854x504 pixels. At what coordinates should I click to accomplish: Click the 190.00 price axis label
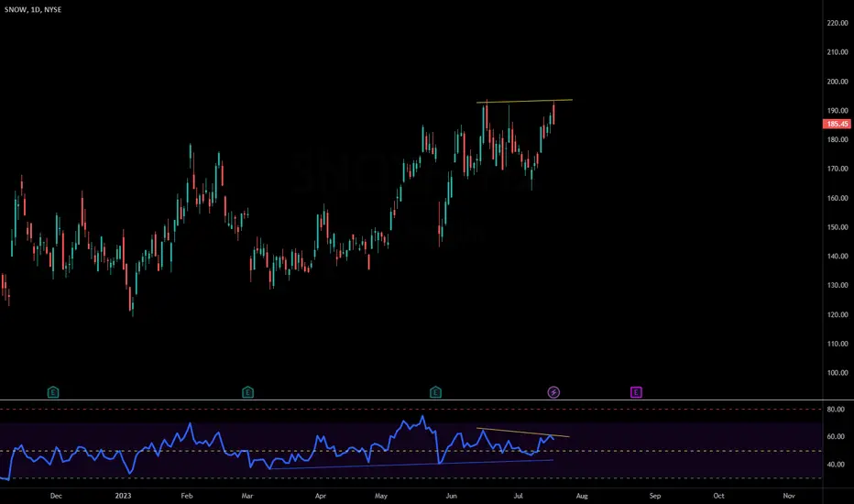838,111
